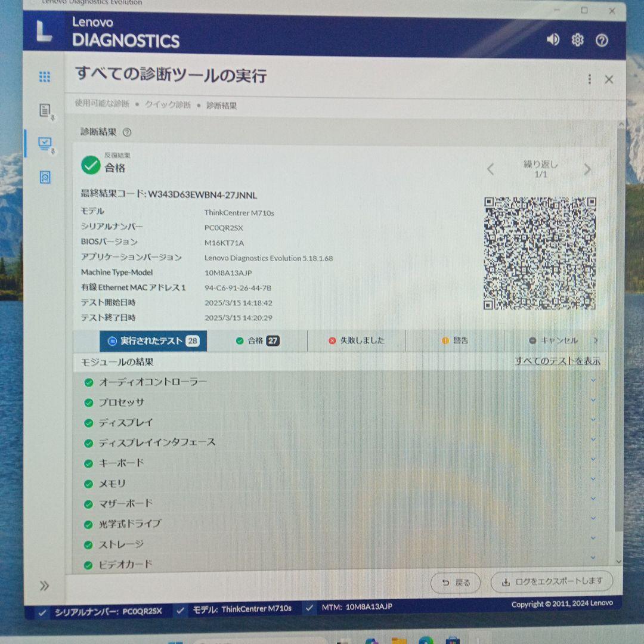Open Lenovo Diagnostics settings gear
This screenshot has height=644, width=644.
click(x=577, y=39)
